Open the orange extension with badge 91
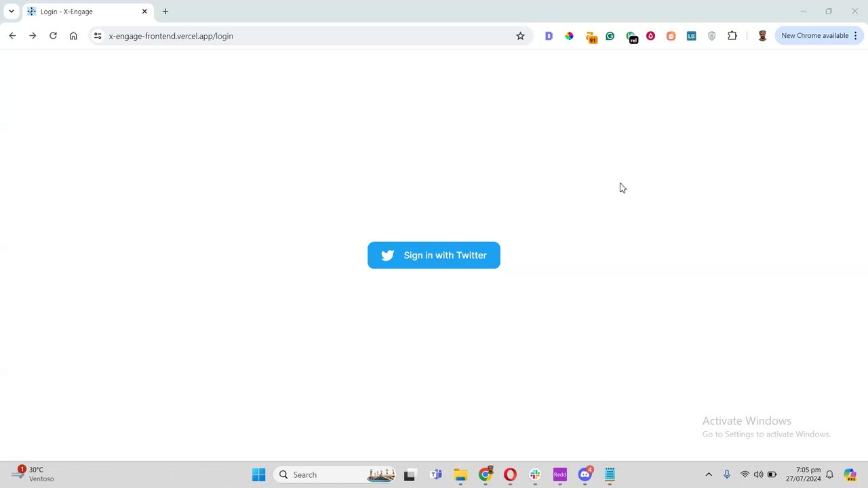The height and width of the screenshot is (488, 868). pos(591,37)
